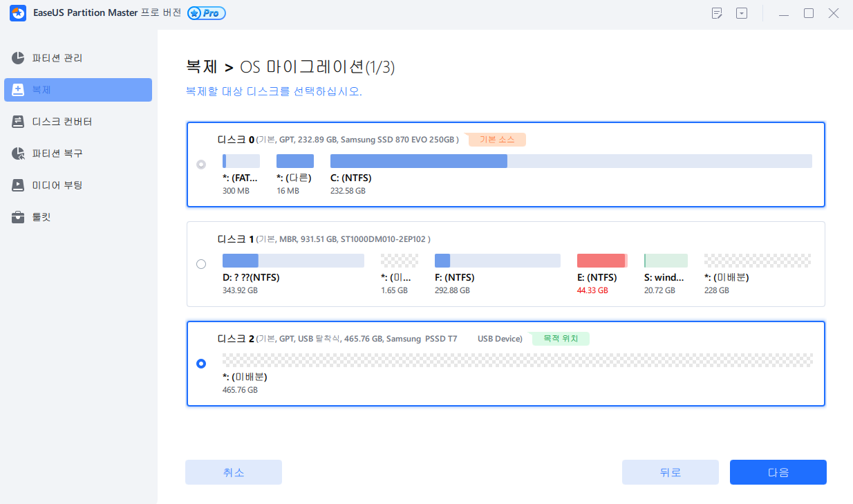
Task: Select the red E: (NTFS) partition bar
Action: (602, 261)
